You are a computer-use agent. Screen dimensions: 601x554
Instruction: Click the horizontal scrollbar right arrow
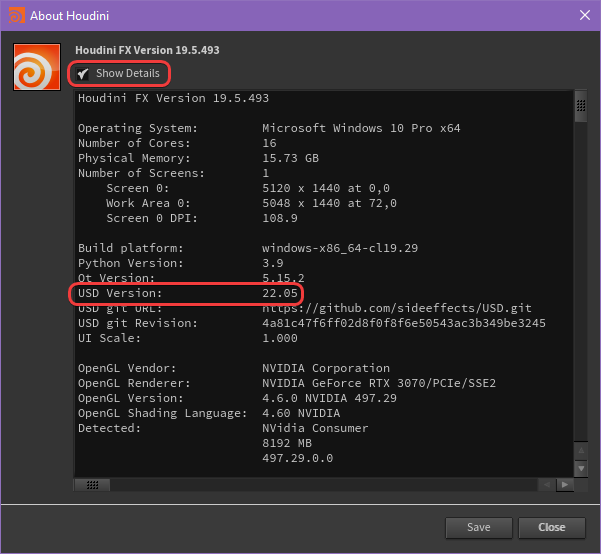[565, 485]
